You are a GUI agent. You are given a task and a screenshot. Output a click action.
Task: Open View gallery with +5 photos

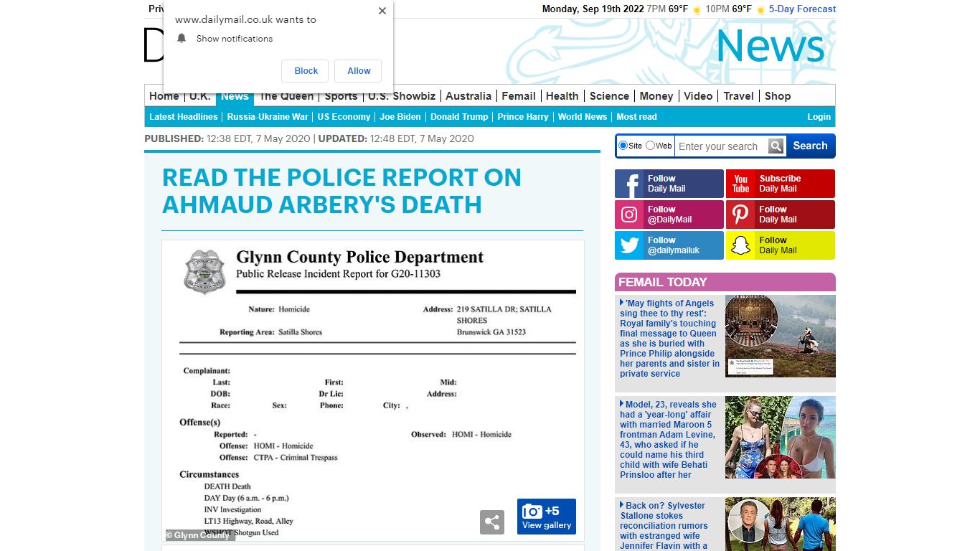tap(547, 517)
